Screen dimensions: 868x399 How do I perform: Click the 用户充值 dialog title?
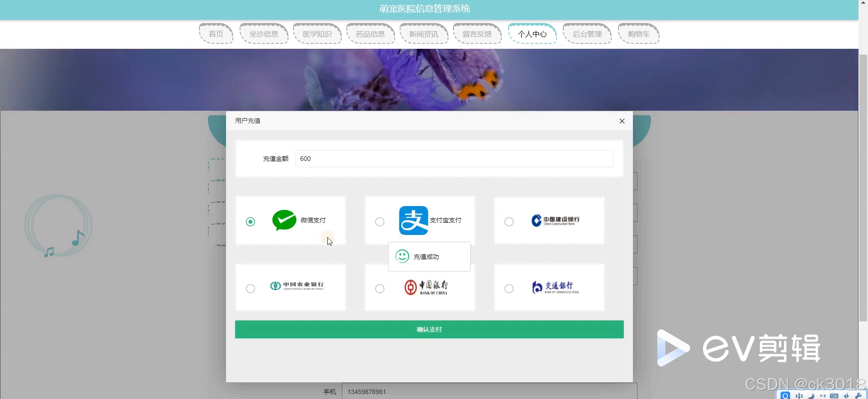coord(248,121)
